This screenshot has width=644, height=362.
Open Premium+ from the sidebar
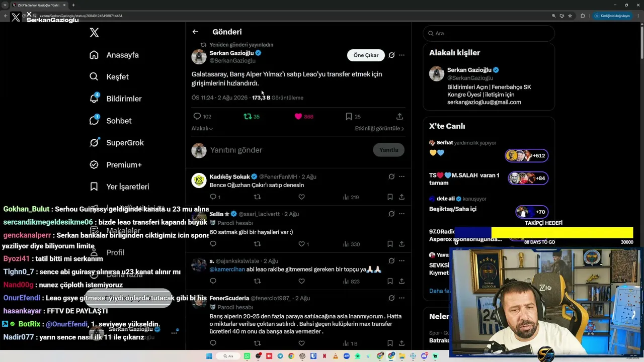click(115, 165)
